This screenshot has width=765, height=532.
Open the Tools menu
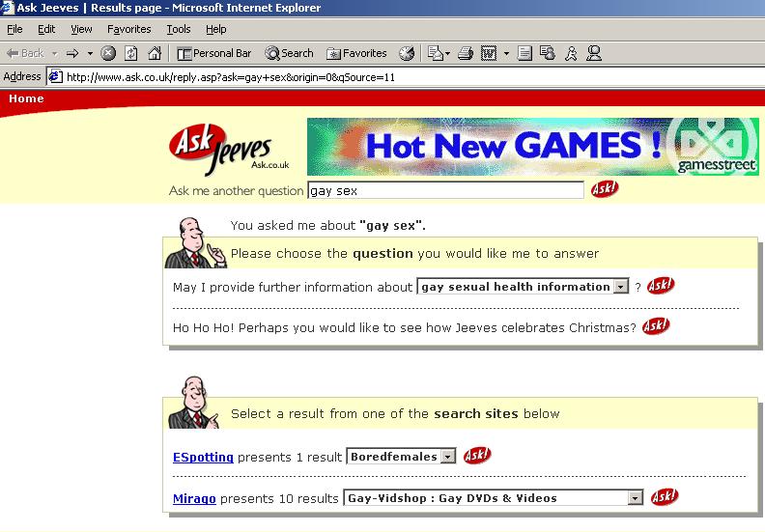click(x=179, y=29)
